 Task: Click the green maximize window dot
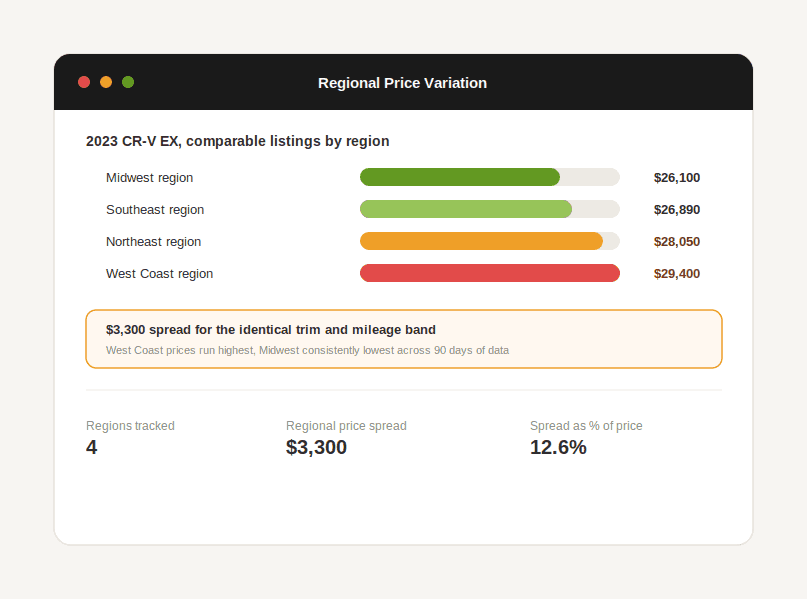128,82
